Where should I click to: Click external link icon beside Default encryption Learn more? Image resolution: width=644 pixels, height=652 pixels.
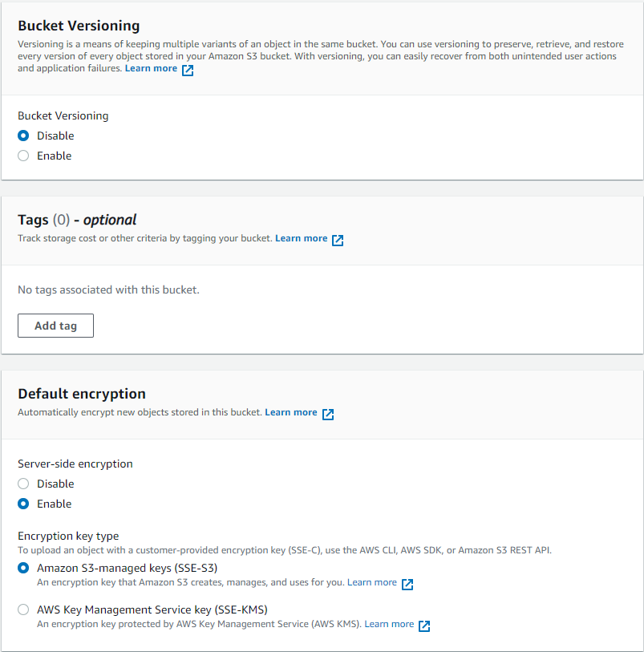[x=327, y=412]
